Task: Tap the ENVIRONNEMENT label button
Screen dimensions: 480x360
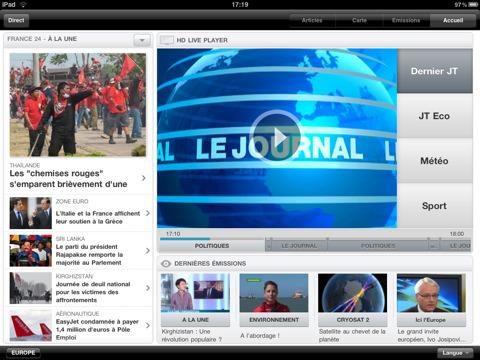Action: pyautogui.click(x=274, y=320)
